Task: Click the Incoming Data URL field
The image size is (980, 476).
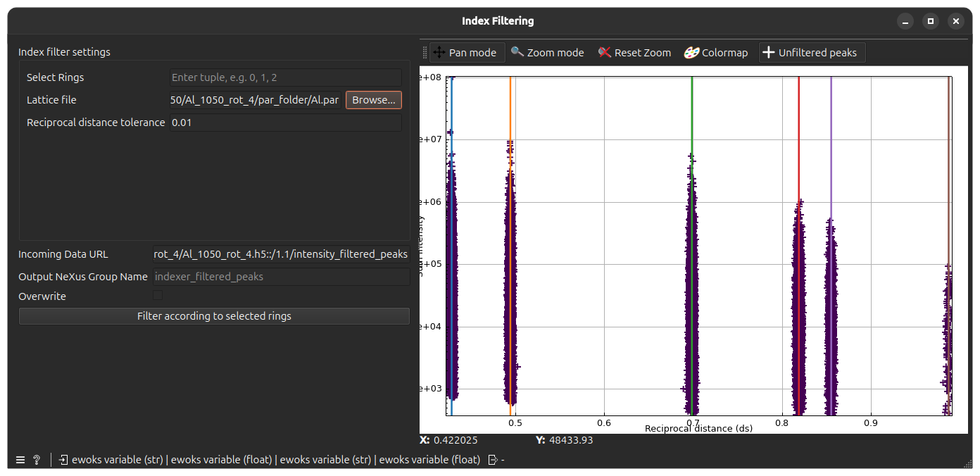Action: click(x=282, y=254)
